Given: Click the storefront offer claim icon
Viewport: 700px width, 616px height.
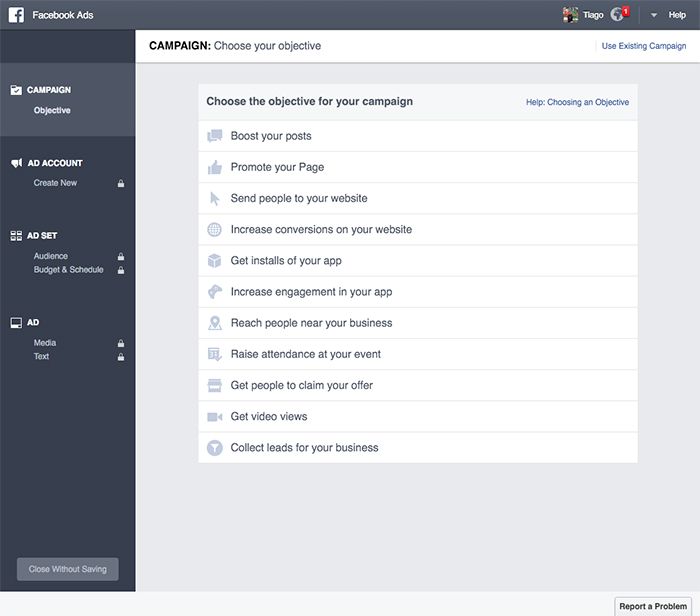Looking at the screenshot, I should click(215, 385).
